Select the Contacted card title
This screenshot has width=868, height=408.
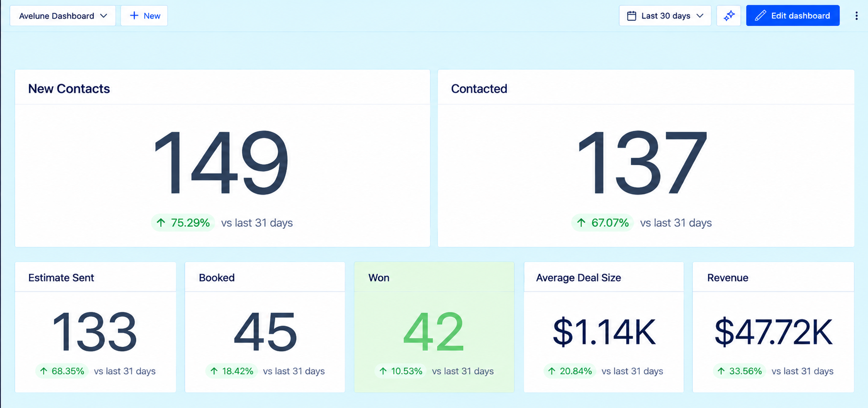click(479, 89)
